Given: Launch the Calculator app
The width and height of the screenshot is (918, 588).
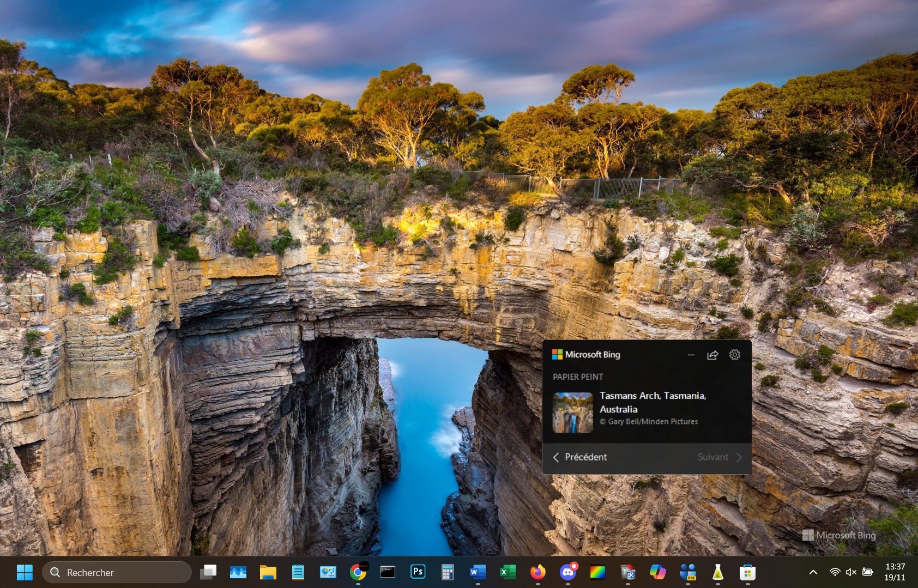Looking at the screenshot, I should pyautogui.click(x=448, y=572).
